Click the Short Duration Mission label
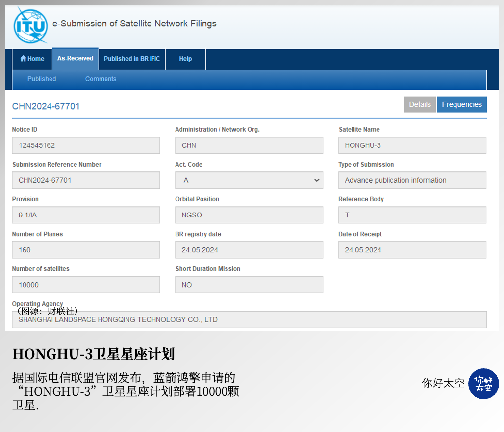Screen dimensions: 504x432 click(208, 269)
